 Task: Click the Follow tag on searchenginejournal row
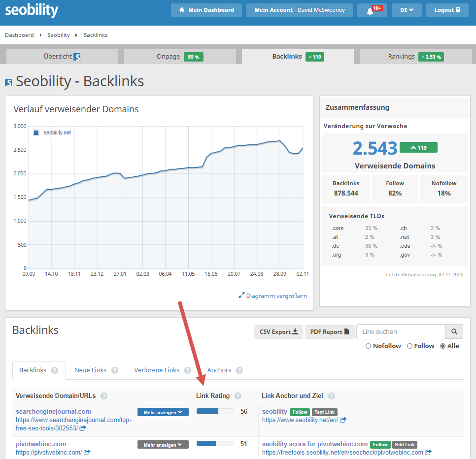coord(300,412)
